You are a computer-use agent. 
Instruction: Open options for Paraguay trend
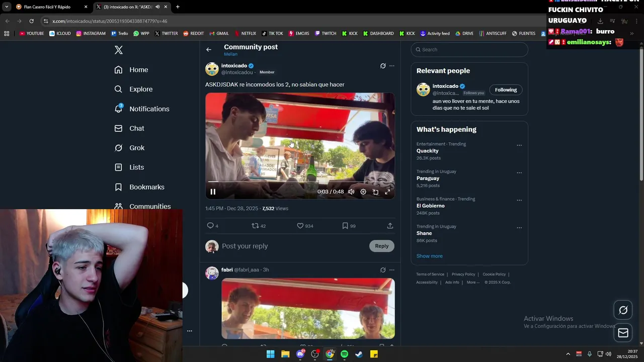click(519, 172)
